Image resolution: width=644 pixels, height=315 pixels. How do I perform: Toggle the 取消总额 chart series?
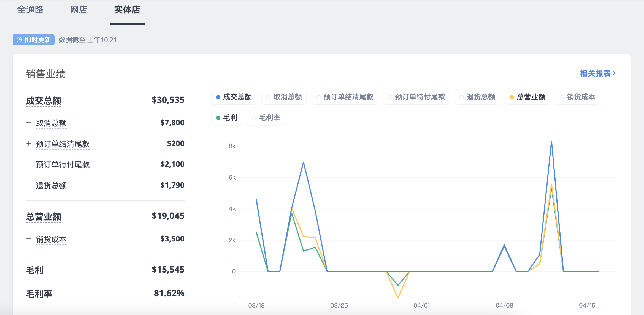[x=284, y=97]
